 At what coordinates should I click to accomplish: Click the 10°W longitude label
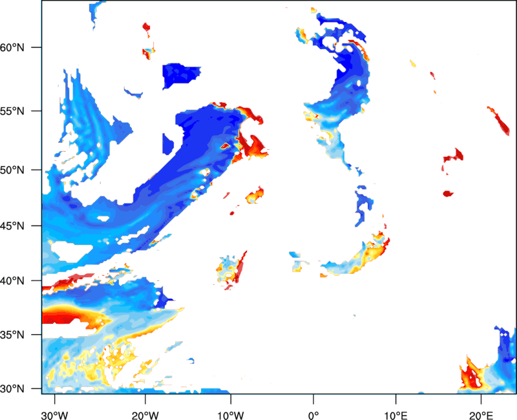coord(231,415)
